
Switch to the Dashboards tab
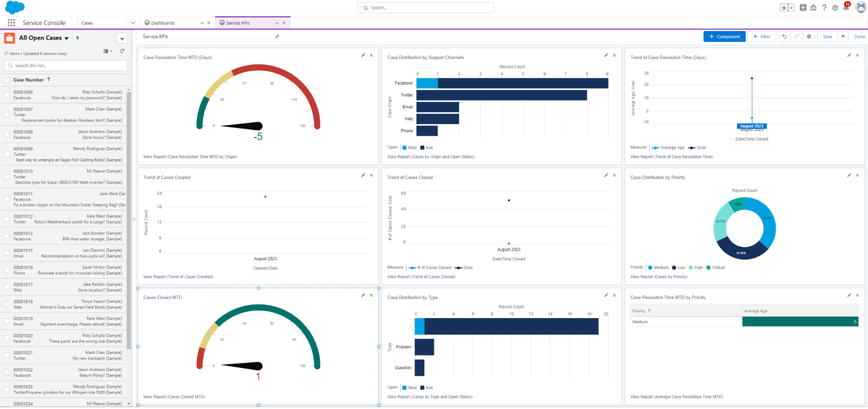click(163, 23)
